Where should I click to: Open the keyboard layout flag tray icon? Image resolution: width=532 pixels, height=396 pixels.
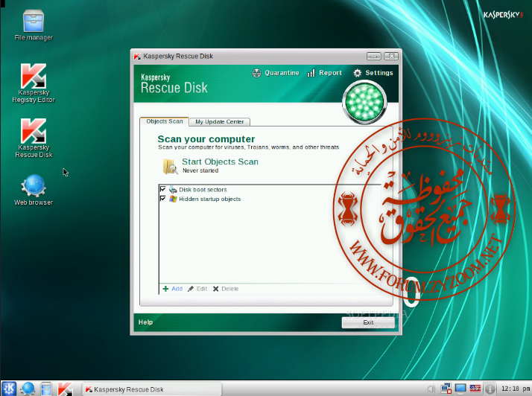(x=475, y=389)
